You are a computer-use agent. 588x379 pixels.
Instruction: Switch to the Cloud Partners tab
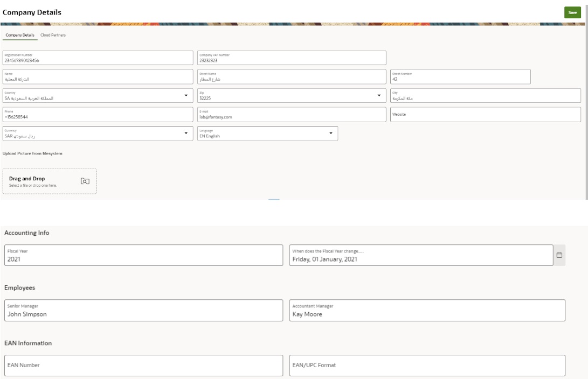[x=53, y=35]
